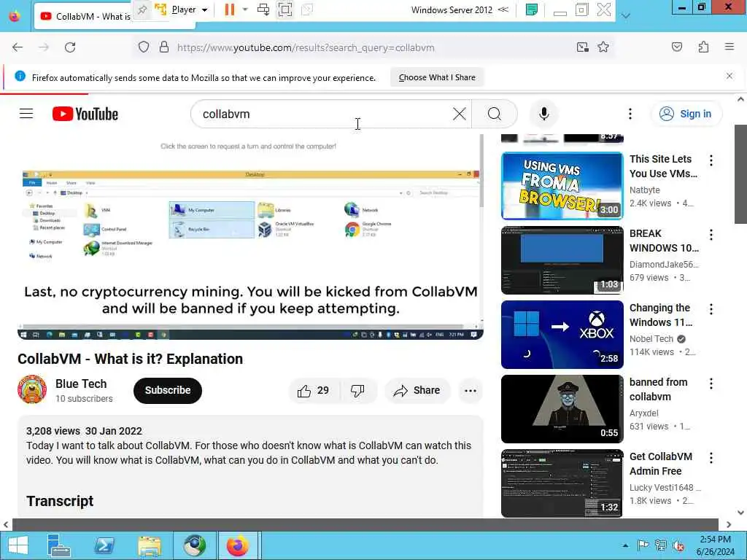View site security padlock info

pyautogui.click(x=164, y=47)
